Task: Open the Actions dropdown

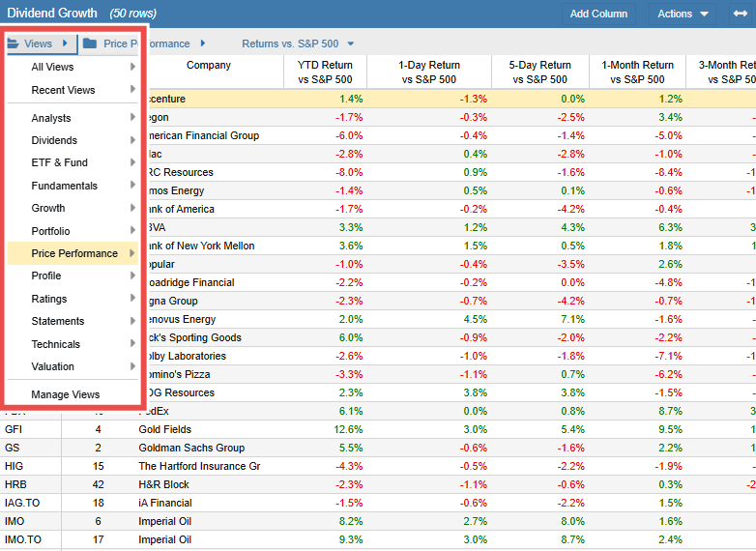Action: coord(683,14)
